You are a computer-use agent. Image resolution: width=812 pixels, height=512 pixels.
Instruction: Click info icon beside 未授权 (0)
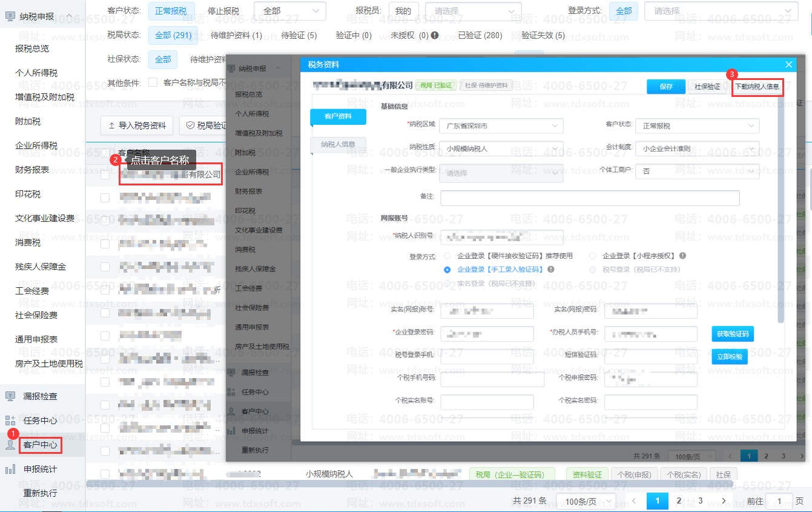click(434, 35)
